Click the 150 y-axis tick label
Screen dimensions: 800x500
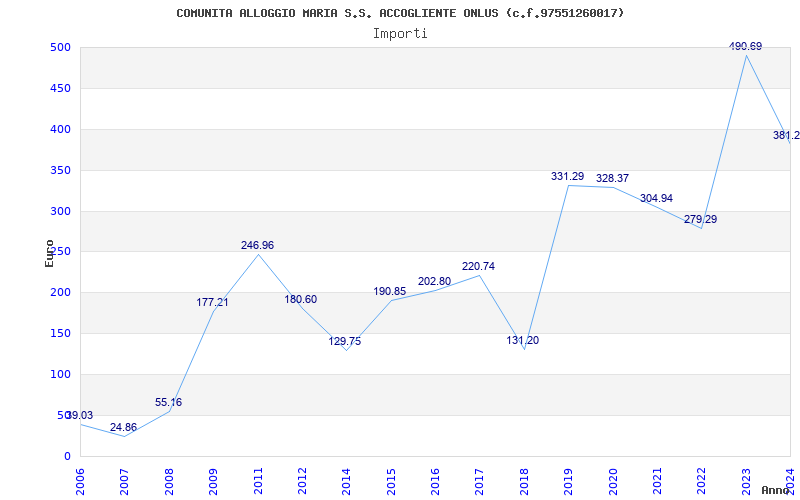click(x=60, y=334)
